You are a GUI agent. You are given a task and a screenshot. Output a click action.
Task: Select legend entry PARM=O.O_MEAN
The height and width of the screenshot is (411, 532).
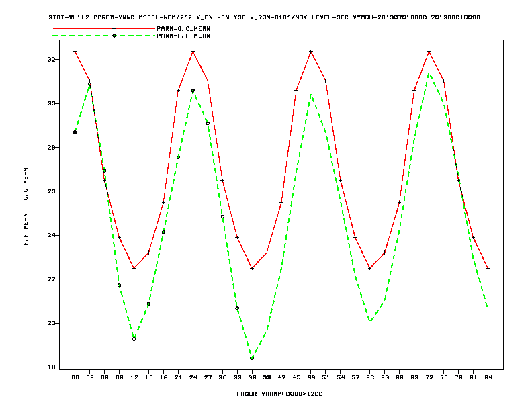click(183, 28)
